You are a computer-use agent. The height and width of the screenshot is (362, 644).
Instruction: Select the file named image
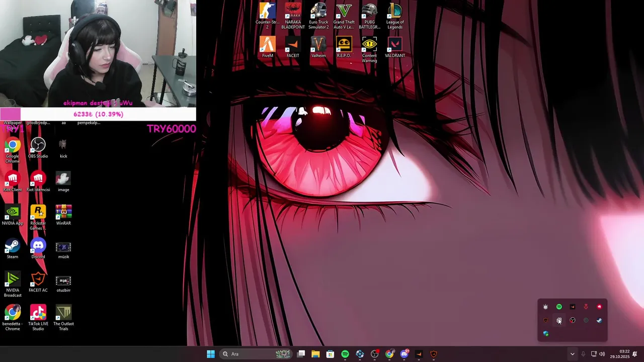point(63,182)
